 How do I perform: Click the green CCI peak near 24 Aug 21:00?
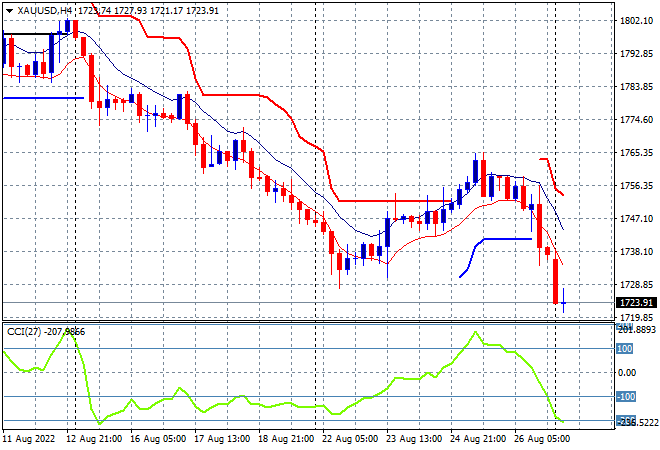(x=476, y=332)
